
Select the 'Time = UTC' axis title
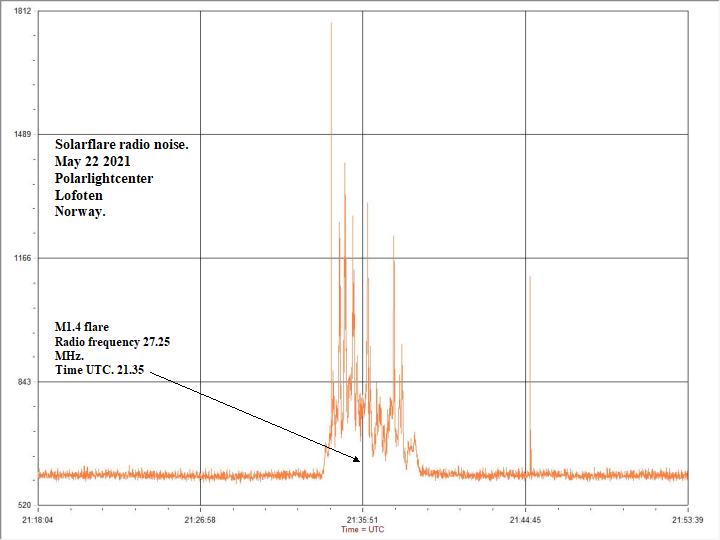coord(362,530)
